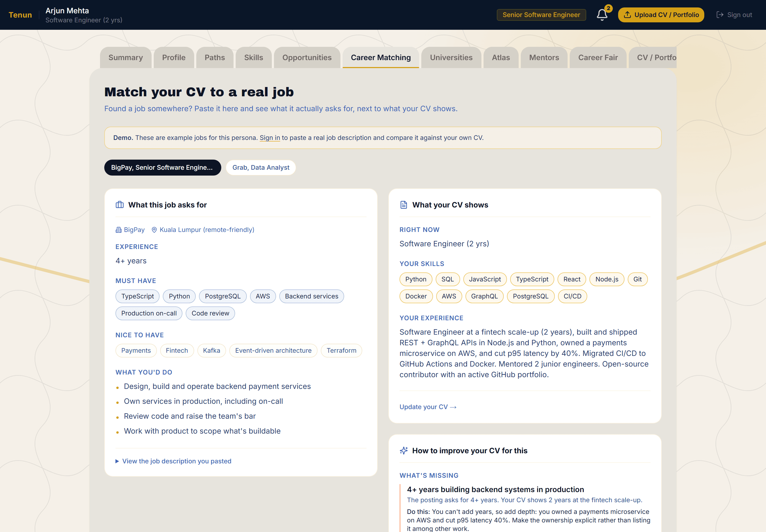766x532 pixels.
Task: Click the Payments nice-to-have chip
Action: point(136,351)
